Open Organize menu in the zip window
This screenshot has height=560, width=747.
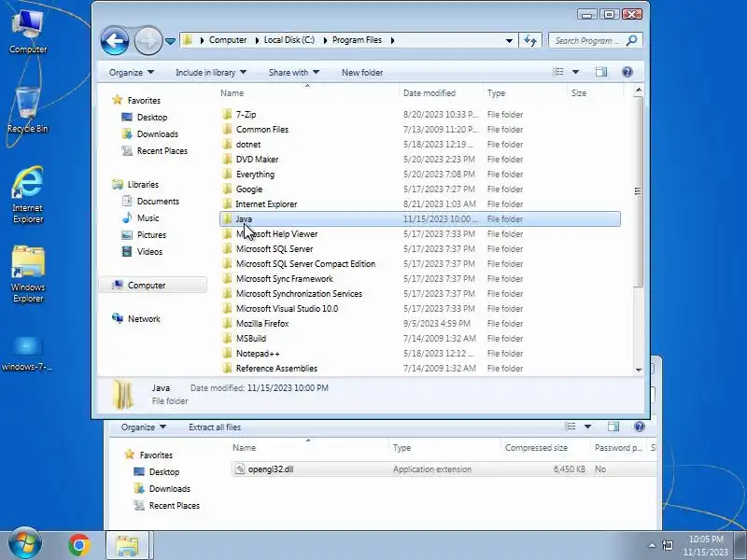pyautogui.click(x=144, y=427)
